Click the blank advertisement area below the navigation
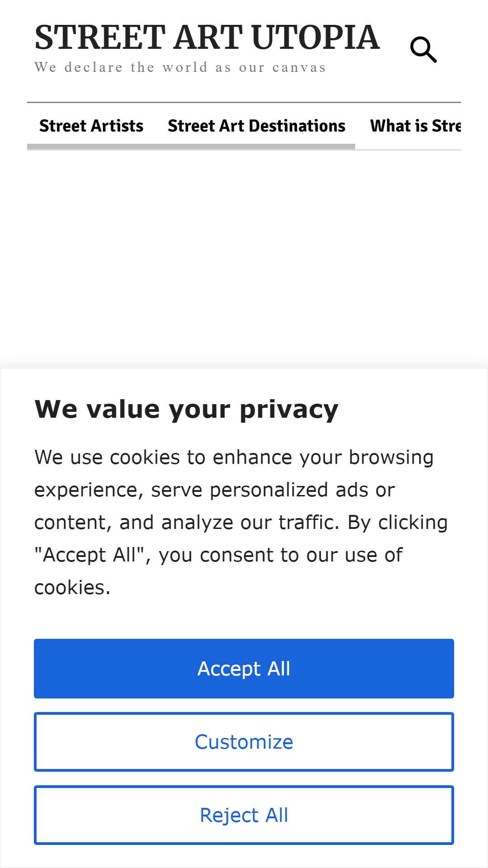Screen dimensions: 488x868 point(244,258)
